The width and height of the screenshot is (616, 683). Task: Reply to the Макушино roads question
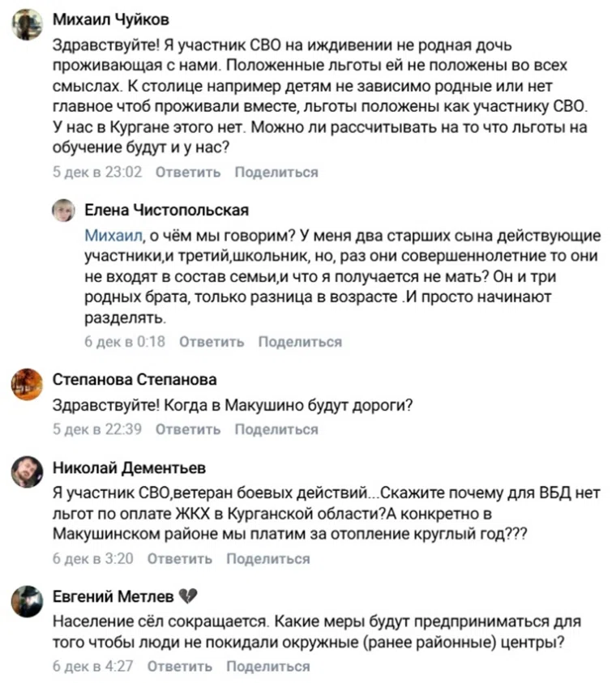pos(188,429)
